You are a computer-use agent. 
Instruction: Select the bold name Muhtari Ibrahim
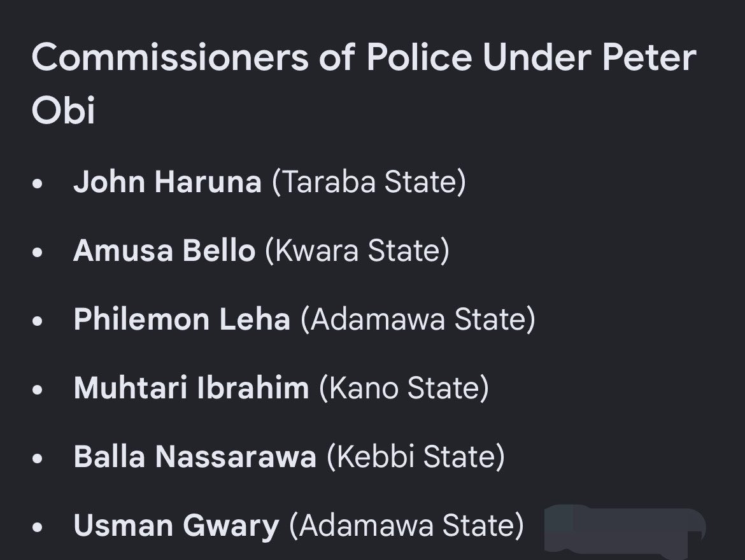pyautogui.click(x=192, y=388)
